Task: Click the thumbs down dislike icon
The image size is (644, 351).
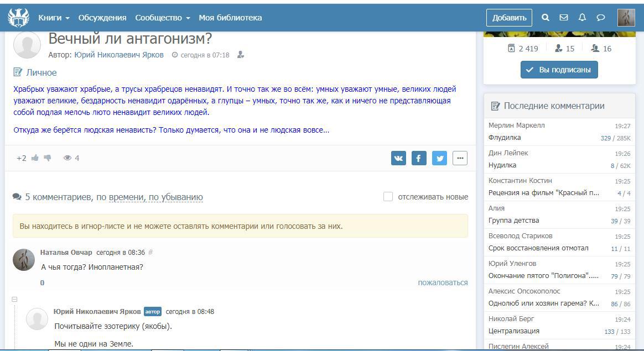Action: pyautogui.click(x=47, y=158)
